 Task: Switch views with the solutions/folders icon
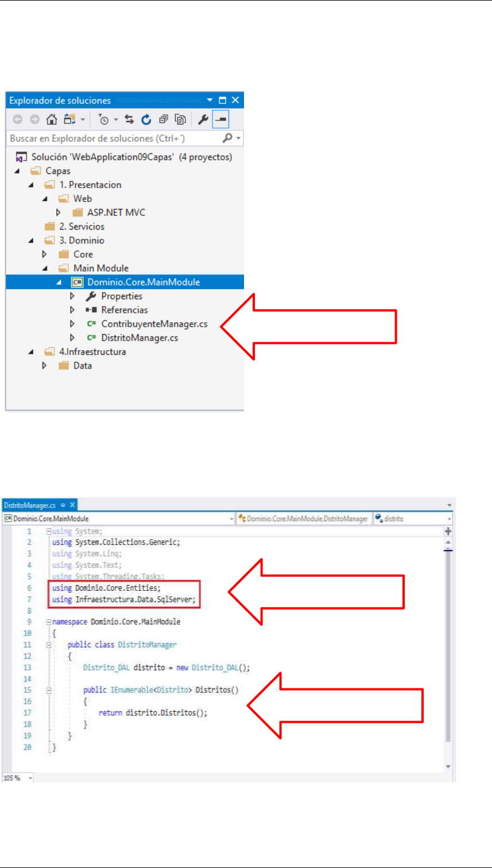pos(69,119)
